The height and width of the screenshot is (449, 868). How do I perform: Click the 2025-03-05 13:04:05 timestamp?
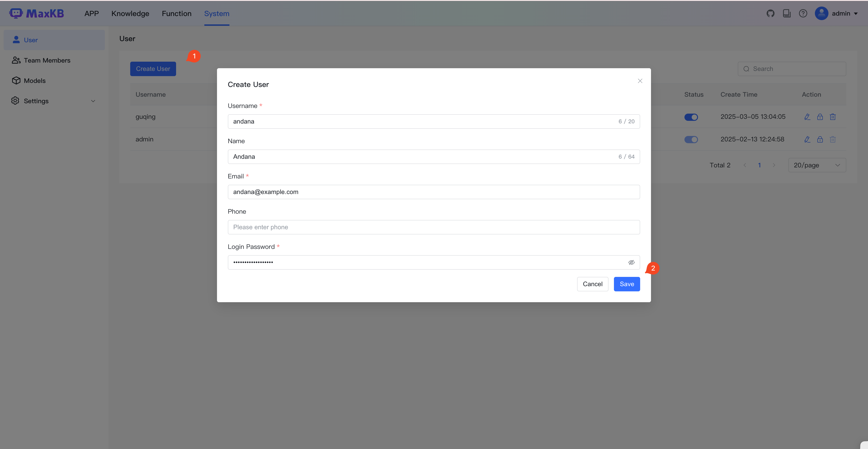pos(753,117)
